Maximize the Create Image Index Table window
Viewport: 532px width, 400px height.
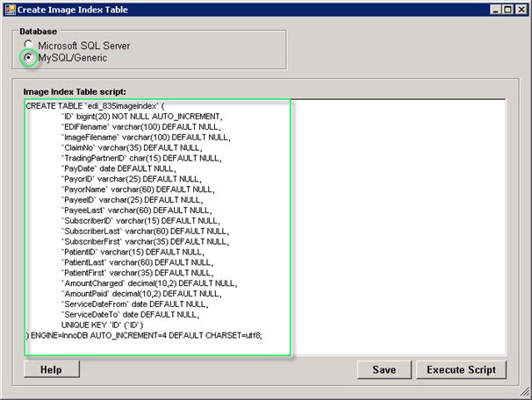coord(505,10)
